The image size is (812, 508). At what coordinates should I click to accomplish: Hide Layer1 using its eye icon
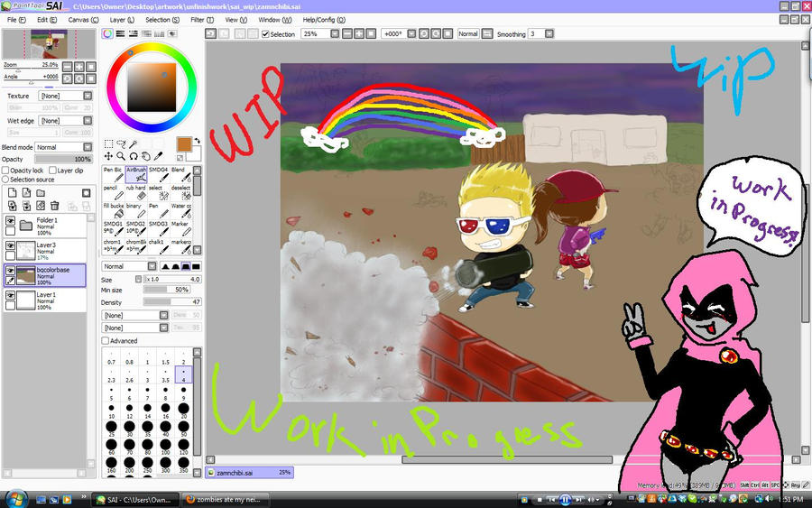click(10, 295)
